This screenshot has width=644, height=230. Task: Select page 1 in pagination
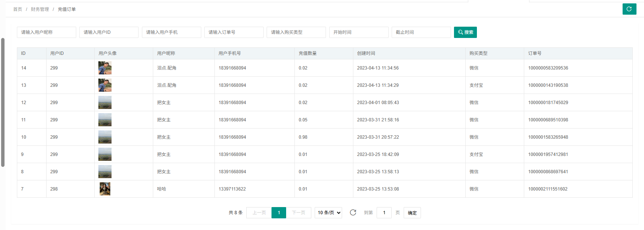click(x=279, y=213)
